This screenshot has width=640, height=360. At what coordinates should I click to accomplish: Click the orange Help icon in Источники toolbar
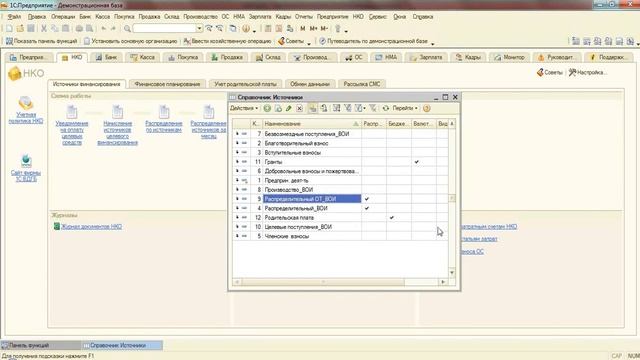[x=427, y=108]
